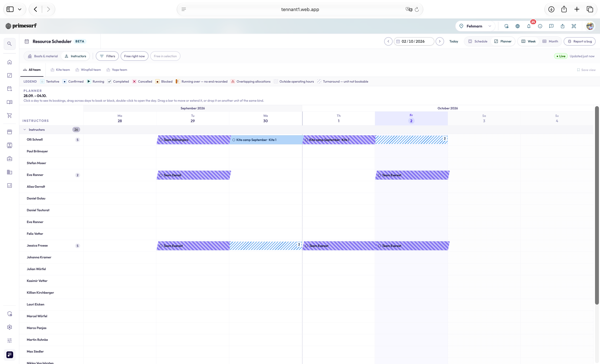Switch to Boats & material resources

[43, 56]
